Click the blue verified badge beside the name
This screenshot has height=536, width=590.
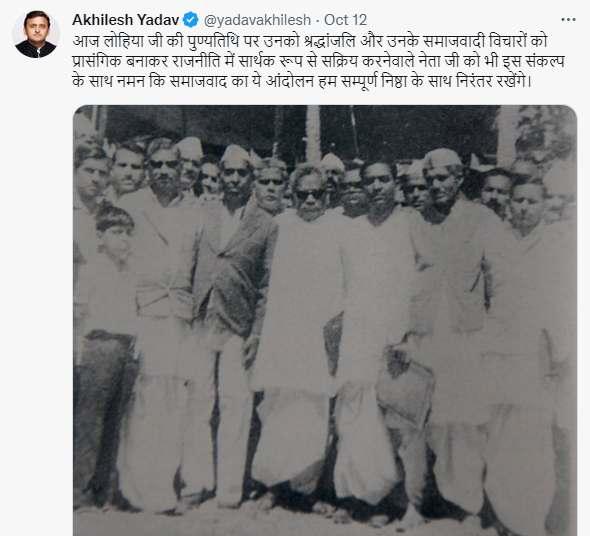(x=191, y=20)
